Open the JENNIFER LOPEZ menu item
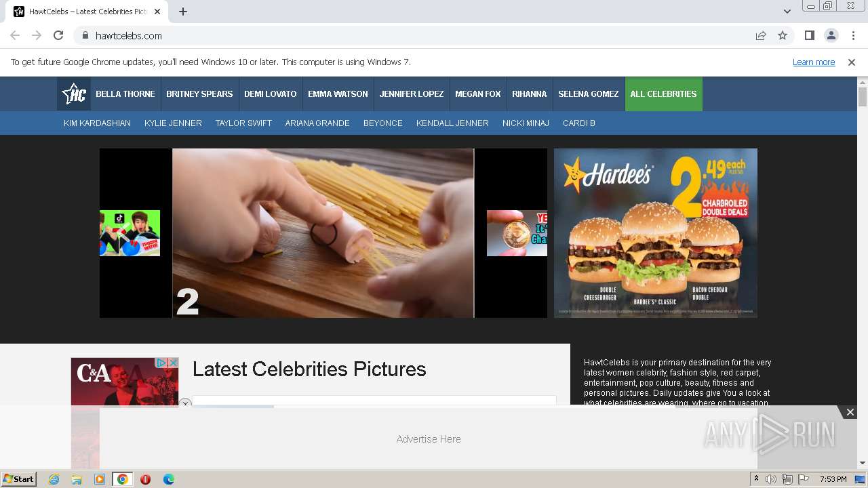The height and width of the screenshot is (488, 868). pyautogui.click(x=412, y=94)
